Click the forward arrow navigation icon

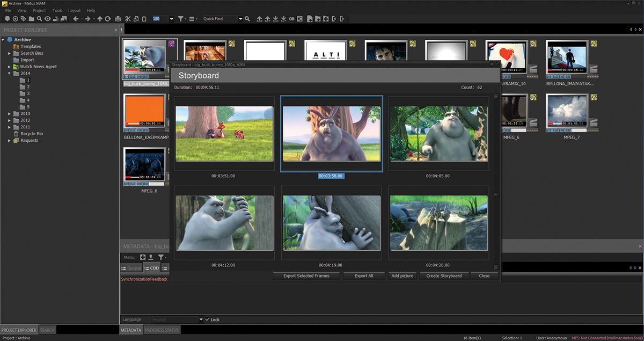(x=87, y=19)
